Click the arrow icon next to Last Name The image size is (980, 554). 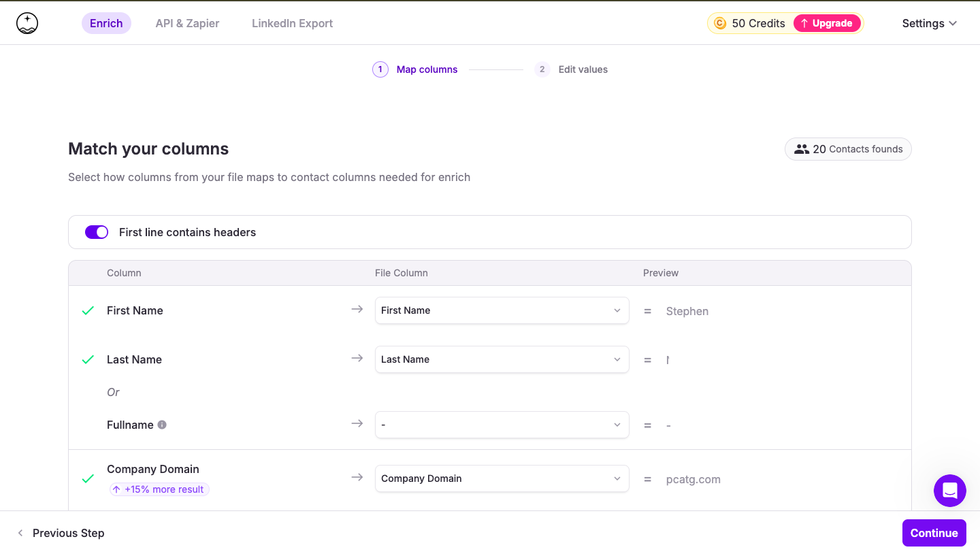point(357,359)
